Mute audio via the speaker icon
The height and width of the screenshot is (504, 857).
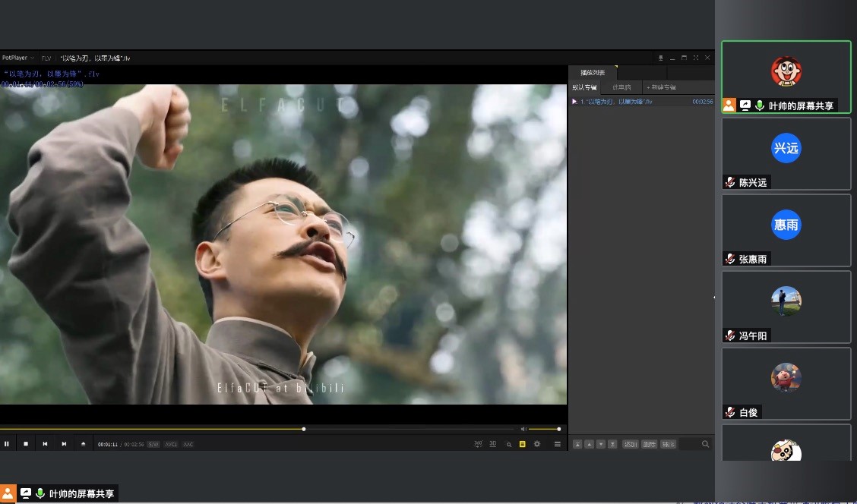coord(523,429)
